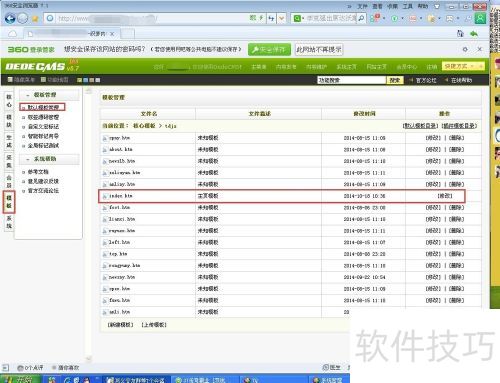
Task: Open the 收藏 browser menu
Action: [392, 6]
